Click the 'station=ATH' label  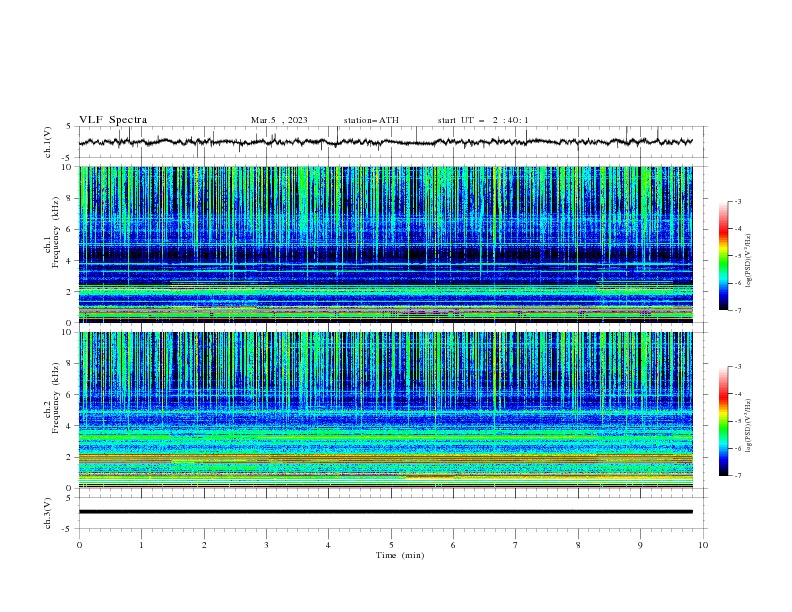[371, 120]
